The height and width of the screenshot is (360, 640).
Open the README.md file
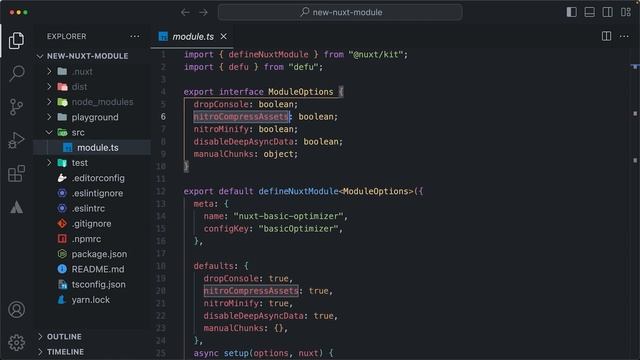92,269
